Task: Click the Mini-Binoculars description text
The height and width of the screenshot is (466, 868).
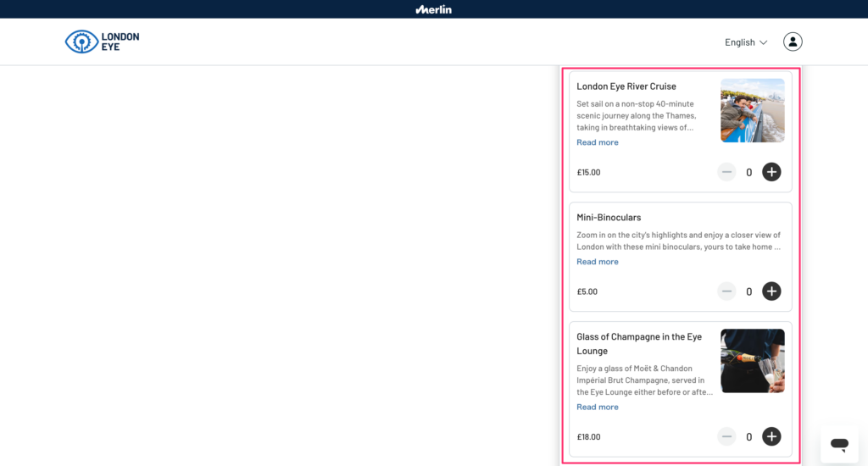Action: [x=679, y=241]
